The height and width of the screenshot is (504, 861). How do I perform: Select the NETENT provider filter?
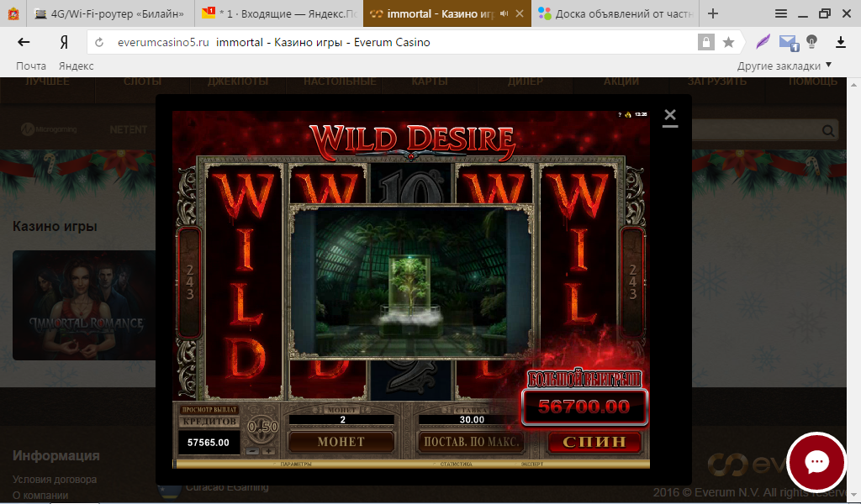click(x=129, y=130)
